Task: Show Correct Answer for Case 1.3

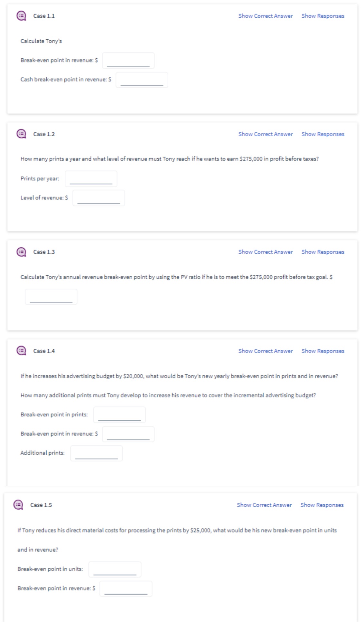Action: pos(265,252)
